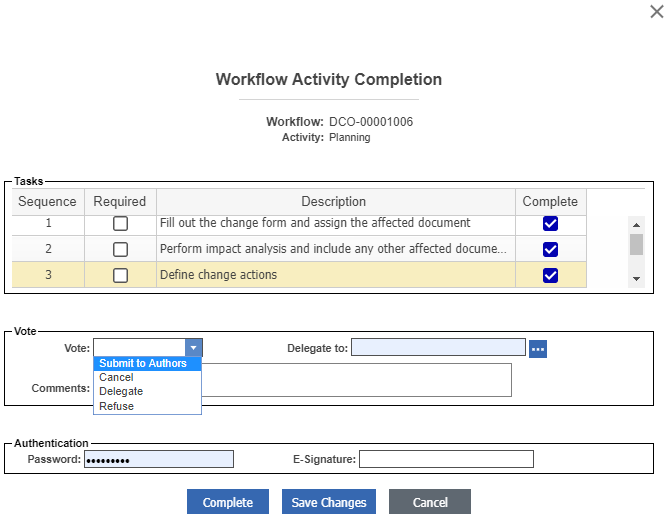Click the tasks list scroll up arrow
This screenshot has height=518, width=668.
636,225
